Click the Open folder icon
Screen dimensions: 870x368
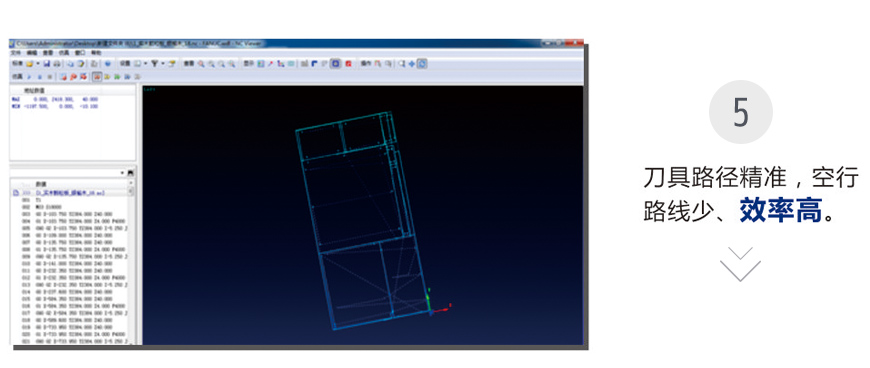pos(29,64)
